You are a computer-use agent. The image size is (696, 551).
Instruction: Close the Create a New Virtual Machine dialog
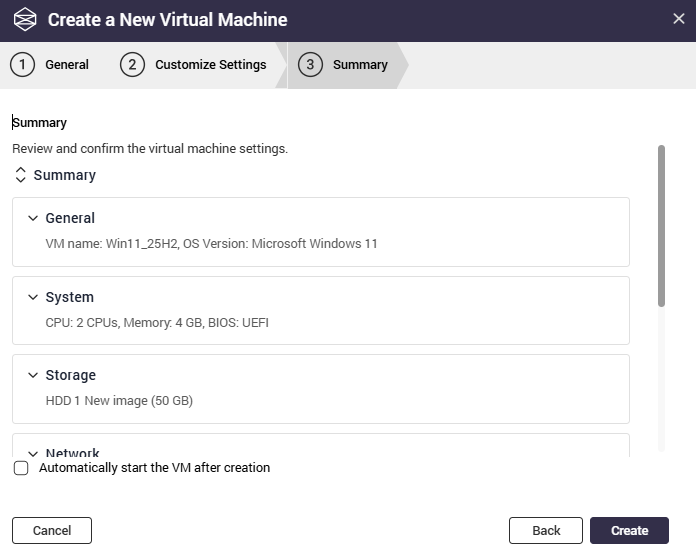point(678,19)
